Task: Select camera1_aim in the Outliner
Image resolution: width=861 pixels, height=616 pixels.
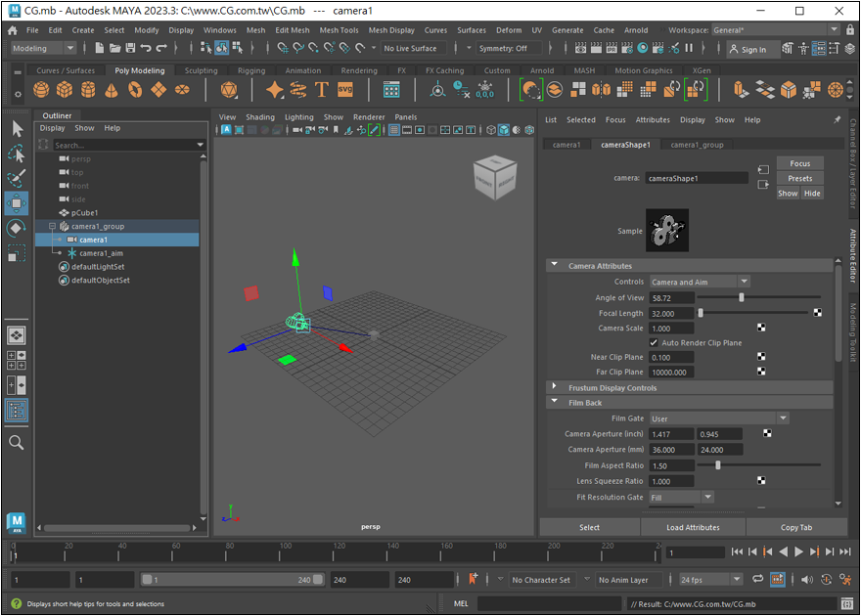Action: click(101, 253)
